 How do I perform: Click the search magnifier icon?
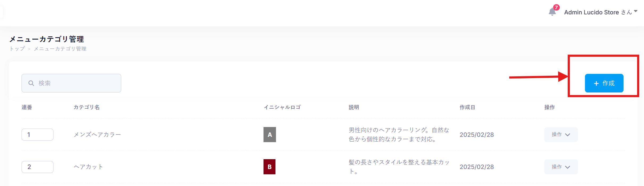coord(31,83)
